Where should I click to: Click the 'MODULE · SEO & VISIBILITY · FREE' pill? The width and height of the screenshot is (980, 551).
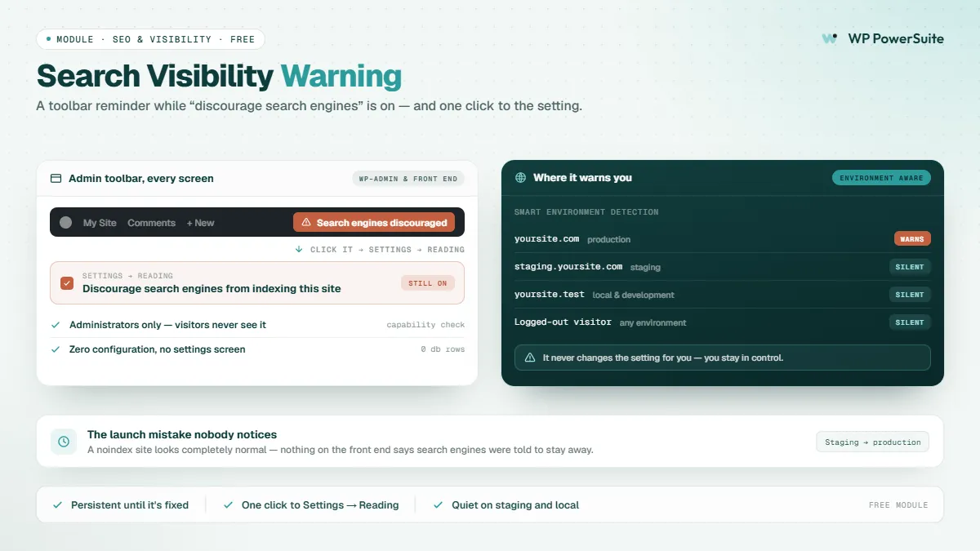pyautogui.click(x=150, y=39)
